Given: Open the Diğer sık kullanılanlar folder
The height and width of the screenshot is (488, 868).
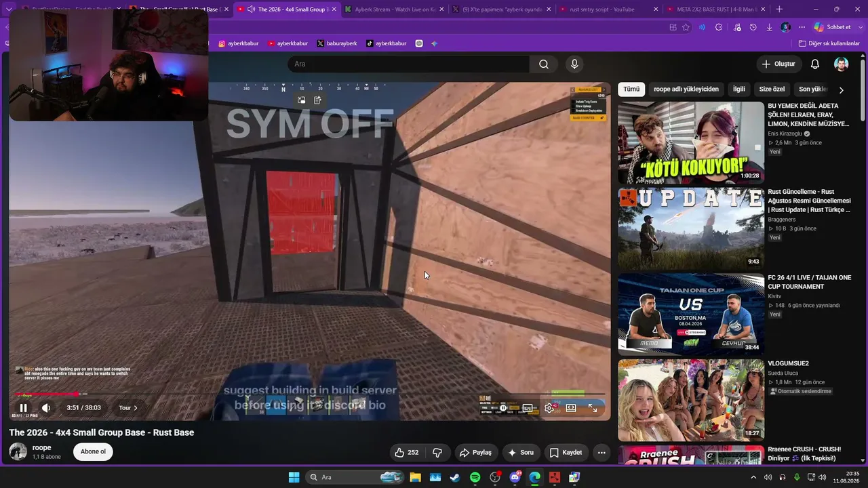Looking at the screenshot, I should point(829,43).
